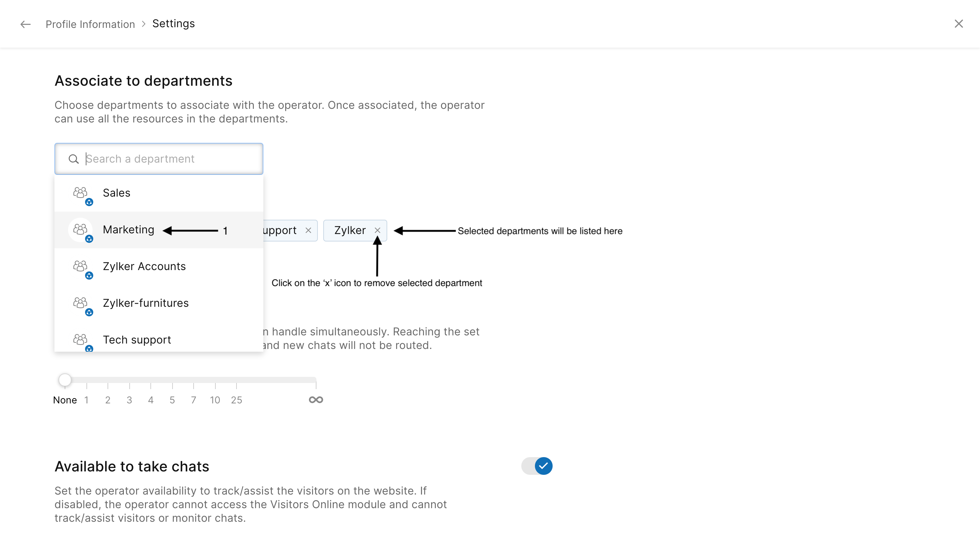Click the back arrow icon

pos(26,24)
